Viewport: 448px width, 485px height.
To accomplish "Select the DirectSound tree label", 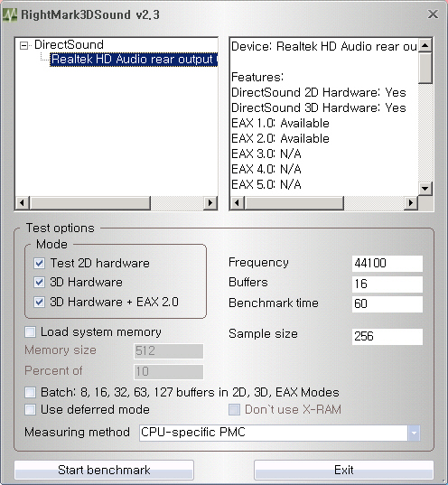I will pos(69,45).
